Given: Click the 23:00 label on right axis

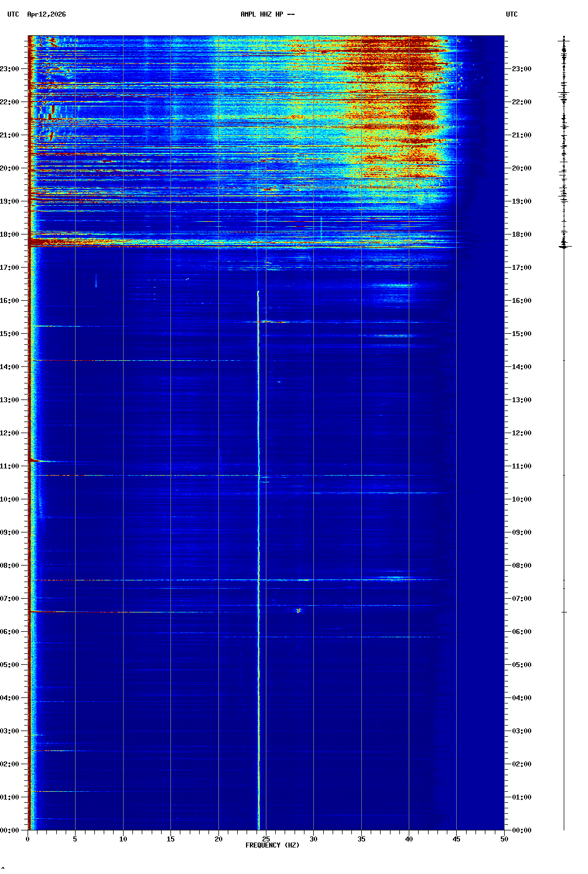Looking at the screenshot, I should (x=521, y=69).
